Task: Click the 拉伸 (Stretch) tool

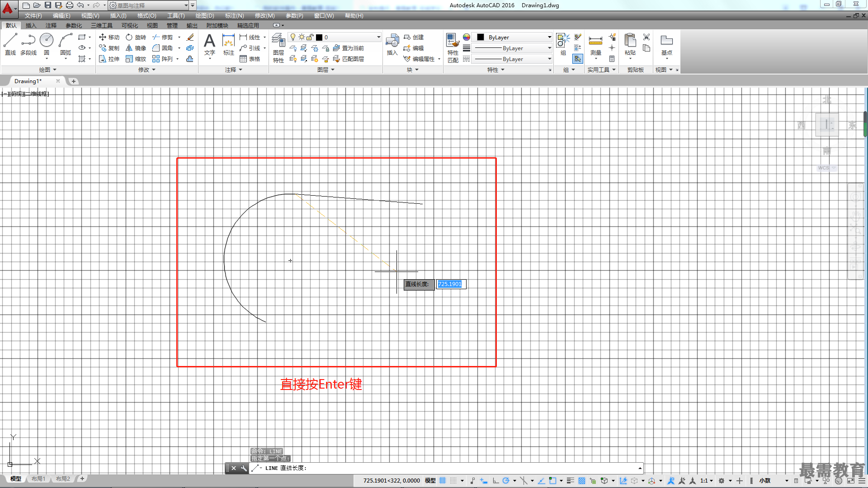Action: tap(109, 59)
